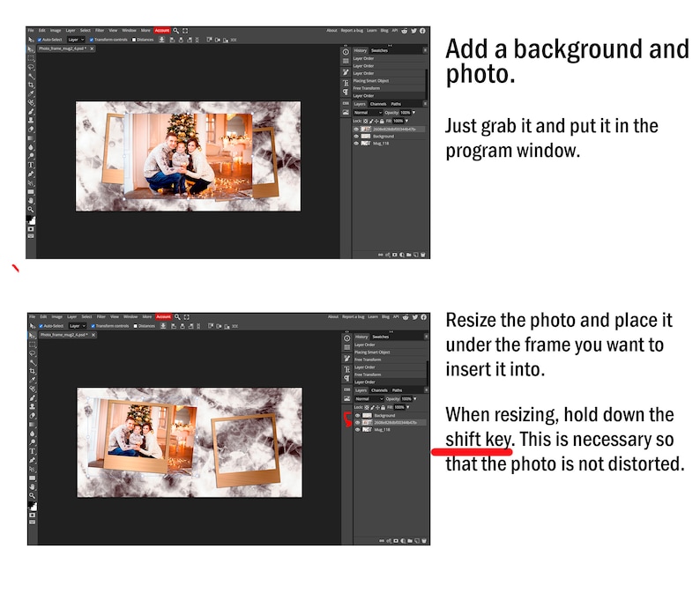Click the trash icon in the upper Layers panel
700x593 pixels.
click(x=423, y=255)
